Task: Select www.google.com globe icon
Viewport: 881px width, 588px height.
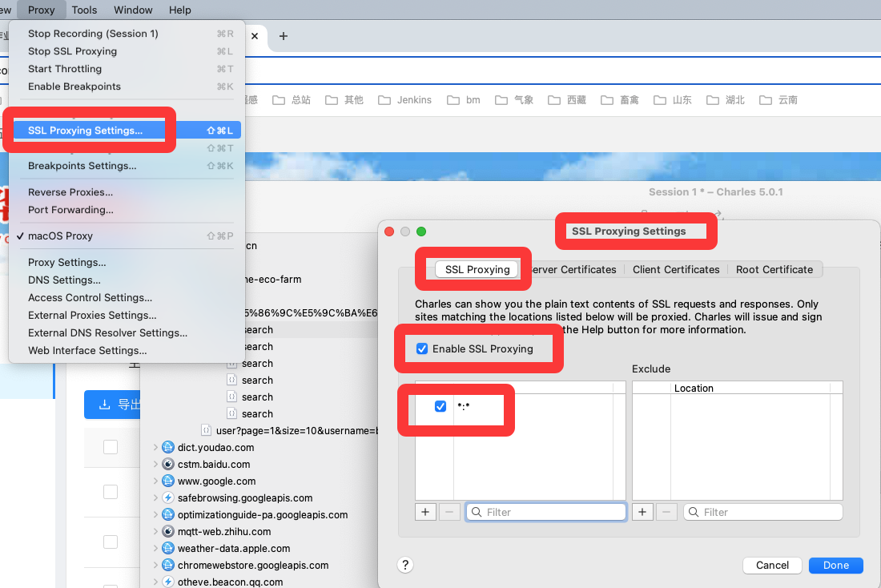Action: pyautogui.click(x=168, y=481)
